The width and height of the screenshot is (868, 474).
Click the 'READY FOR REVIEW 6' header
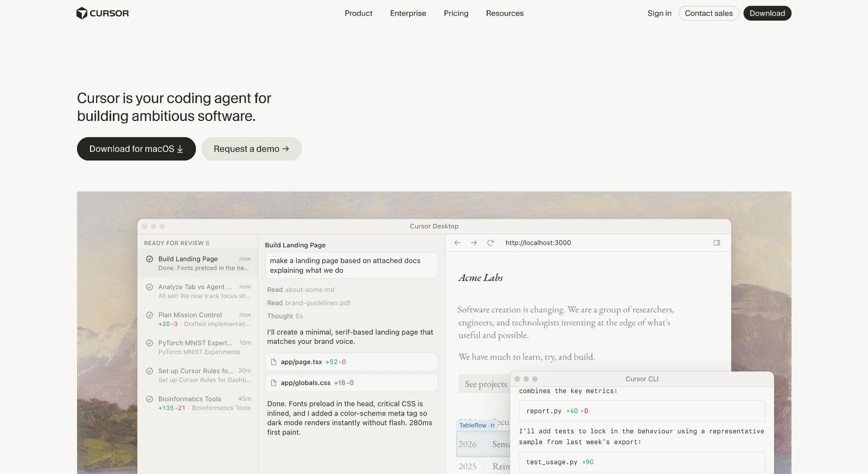tap(177, 243)
